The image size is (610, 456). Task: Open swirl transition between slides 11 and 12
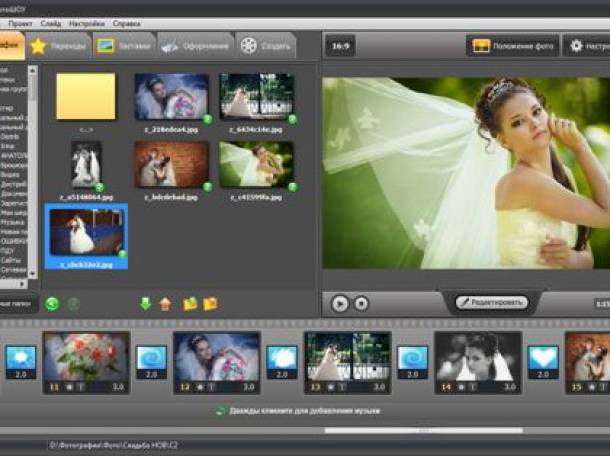[x=151, y=362]
